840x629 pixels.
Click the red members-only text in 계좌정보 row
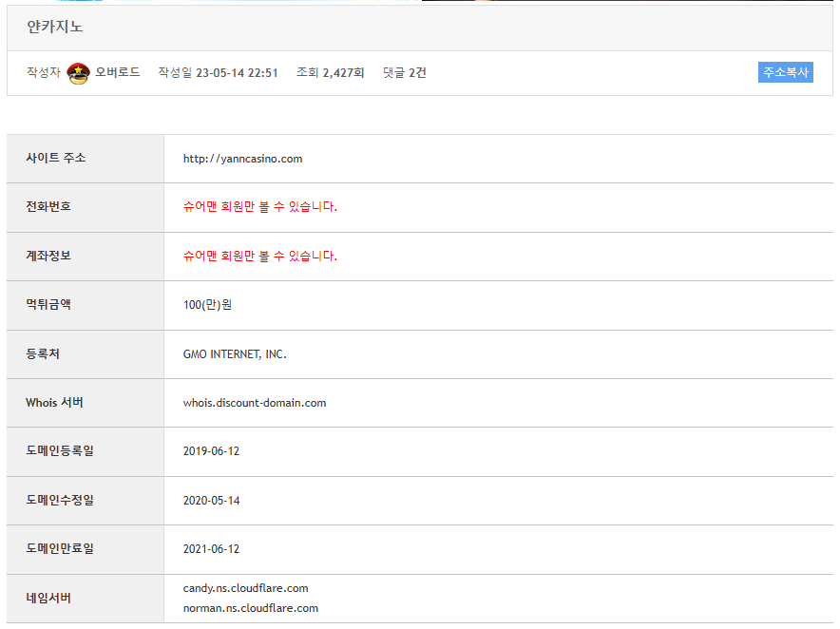(x=259, y=257)
